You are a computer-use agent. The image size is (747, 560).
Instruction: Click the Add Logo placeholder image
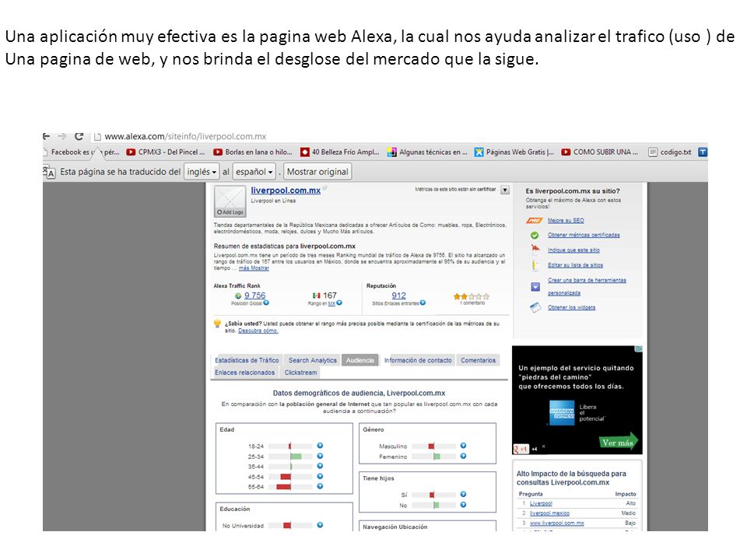click(230, 201)
